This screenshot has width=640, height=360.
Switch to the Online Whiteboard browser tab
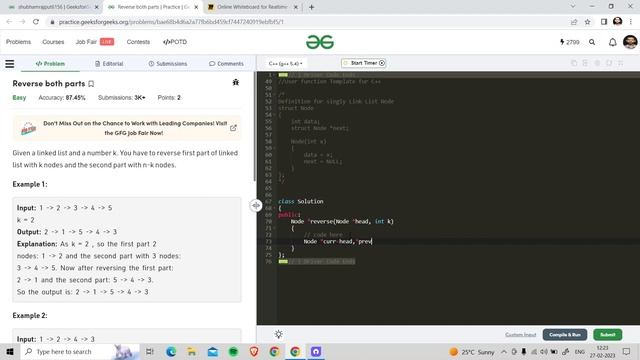(253, 7)
